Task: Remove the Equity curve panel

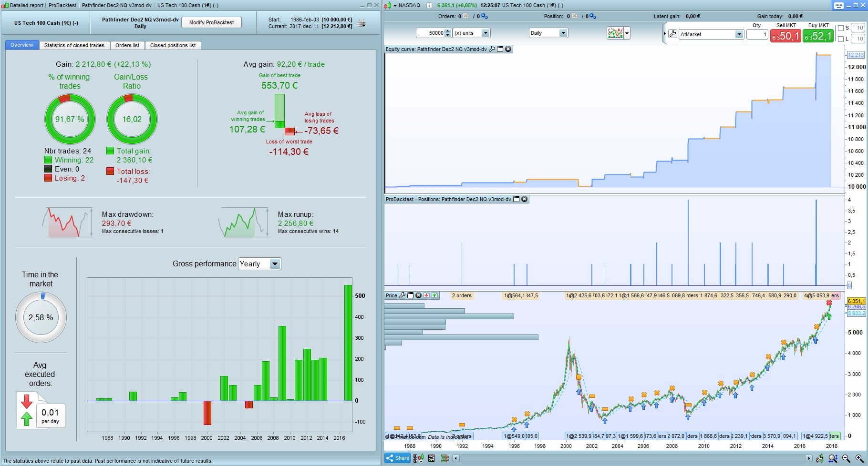Action: coord(508,49)
